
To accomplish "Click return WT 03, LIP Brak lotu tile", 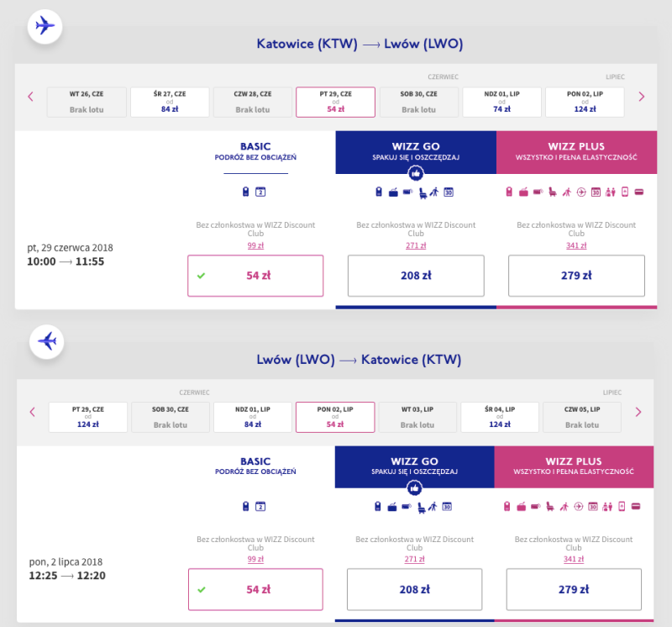I will [417, 417].
